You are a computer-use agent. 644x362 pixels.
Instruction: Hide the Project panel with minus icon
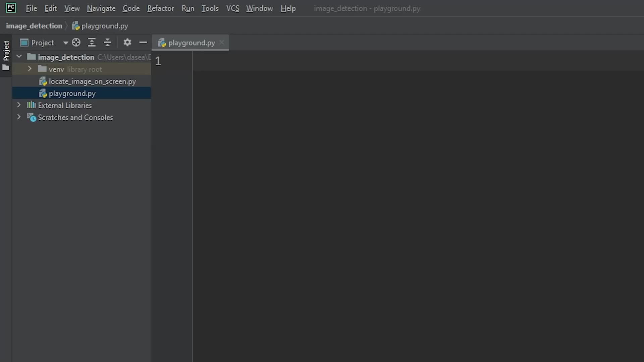[x=143, y=43]
